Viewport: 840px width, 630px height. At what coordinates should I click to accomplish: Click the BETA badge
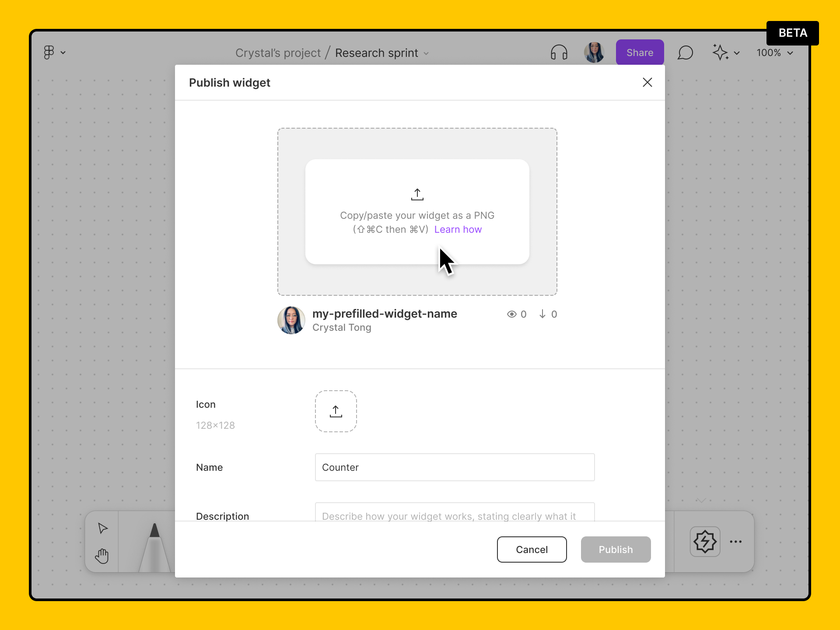(x=793, y=33)
